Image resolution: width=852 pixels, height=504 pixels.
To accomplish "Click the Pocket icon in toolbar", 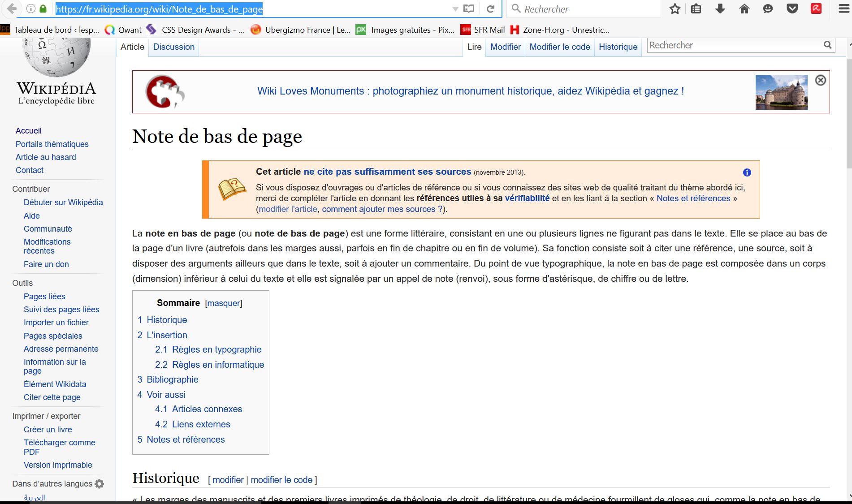I will [x=792, y=9].
